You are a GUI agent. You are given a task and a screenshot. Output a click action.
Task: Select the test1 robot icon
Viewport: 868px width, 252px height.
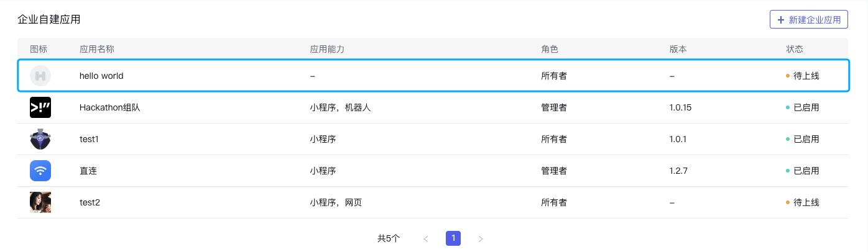(x=40, y=139)
